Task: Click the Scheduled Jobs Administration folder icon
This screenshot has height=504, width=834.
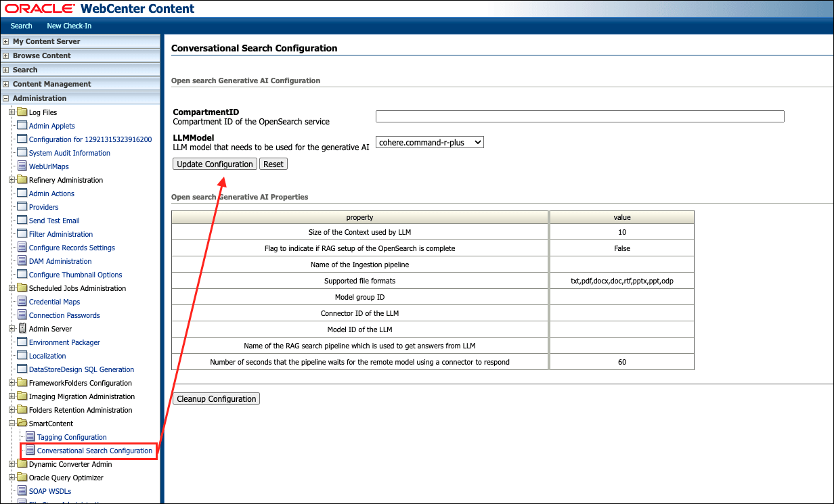Action: click(22, 288)
